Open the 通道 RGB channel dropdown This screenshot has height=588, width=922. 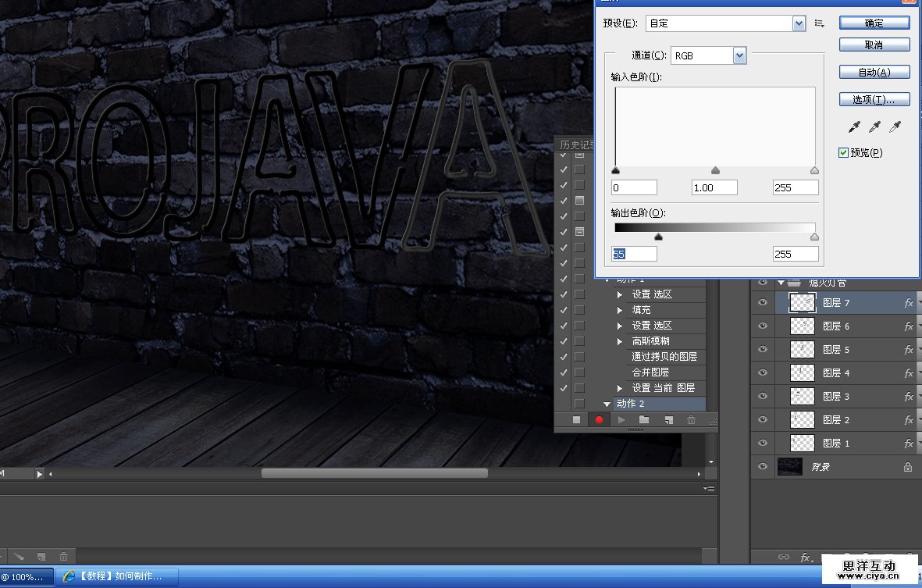coord(739,55)
